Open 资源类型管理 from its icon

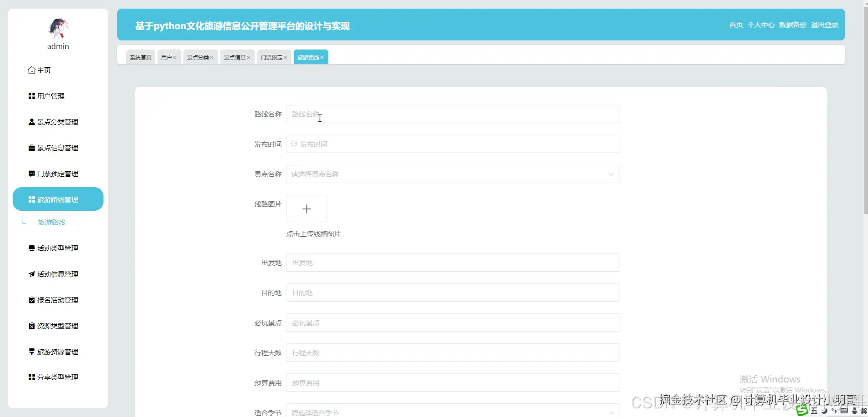[x=31, y=326]
